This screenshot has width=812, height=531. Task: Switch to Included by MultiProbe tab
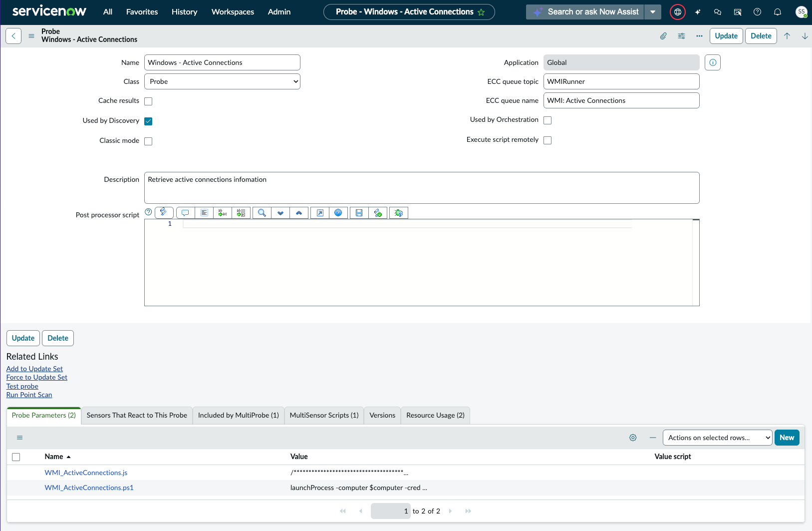239,416
